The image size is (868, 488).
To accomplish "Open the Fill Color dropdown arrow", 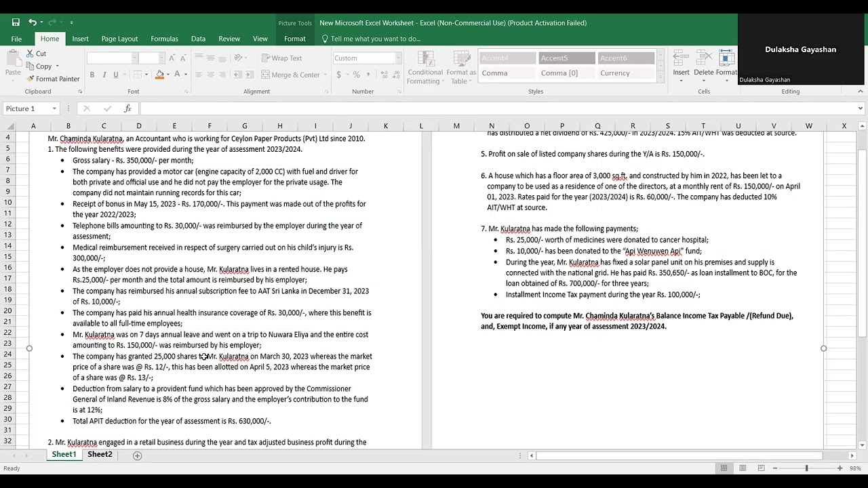I will click(168, 75).
